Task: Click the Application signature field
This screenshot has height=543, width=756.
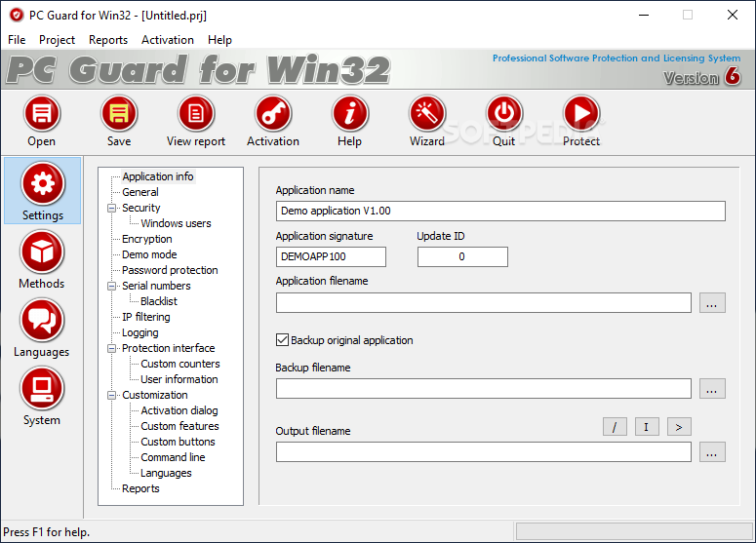Action: point(331,256)
